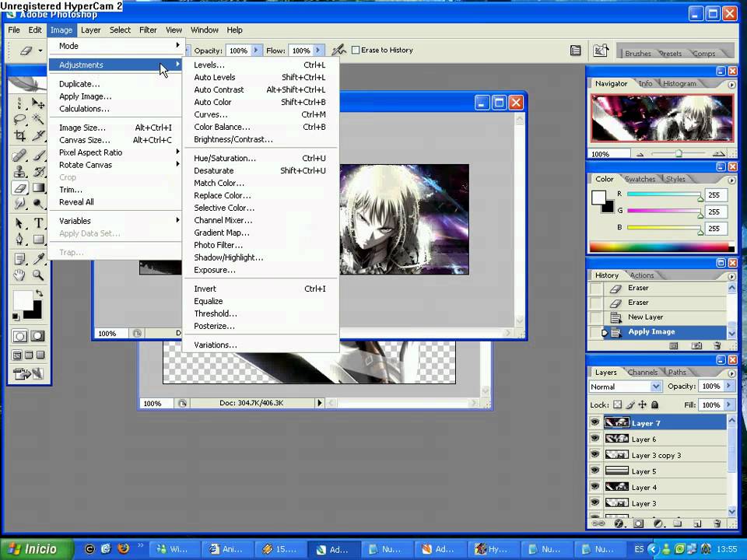Screen dimensions: 747x560
Task: Open Navigator panel options menu arrow
Action: coord(731,85)
